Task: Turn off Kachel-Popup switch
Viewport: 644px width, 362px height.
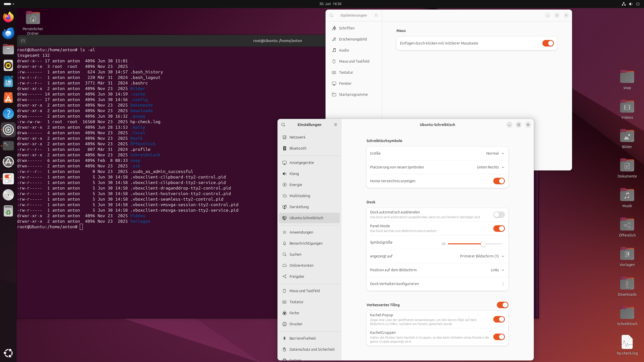Action: (x=499, y=319)
